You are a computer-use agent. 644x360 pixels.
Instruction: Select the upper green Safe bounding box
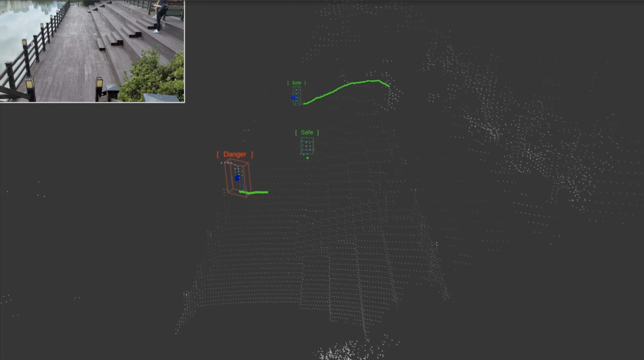click(x=297, y=95)
